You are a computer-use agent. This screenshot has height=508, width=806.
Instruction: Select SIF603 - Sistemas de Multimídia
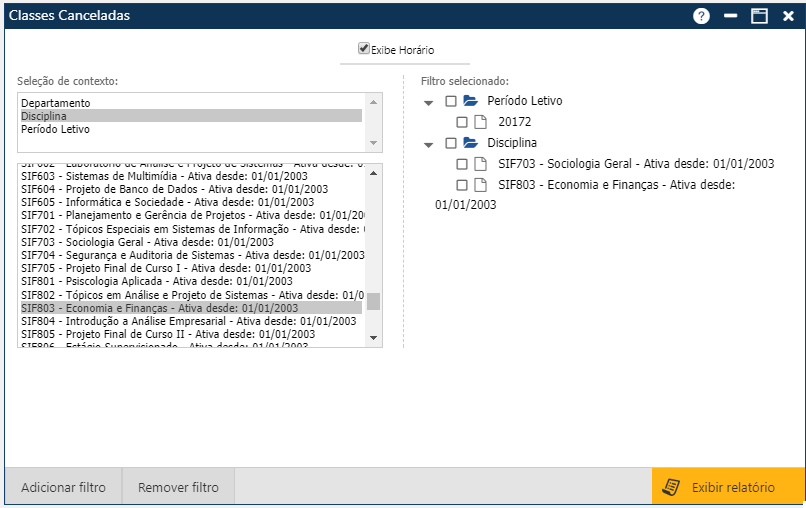[191, 176]
